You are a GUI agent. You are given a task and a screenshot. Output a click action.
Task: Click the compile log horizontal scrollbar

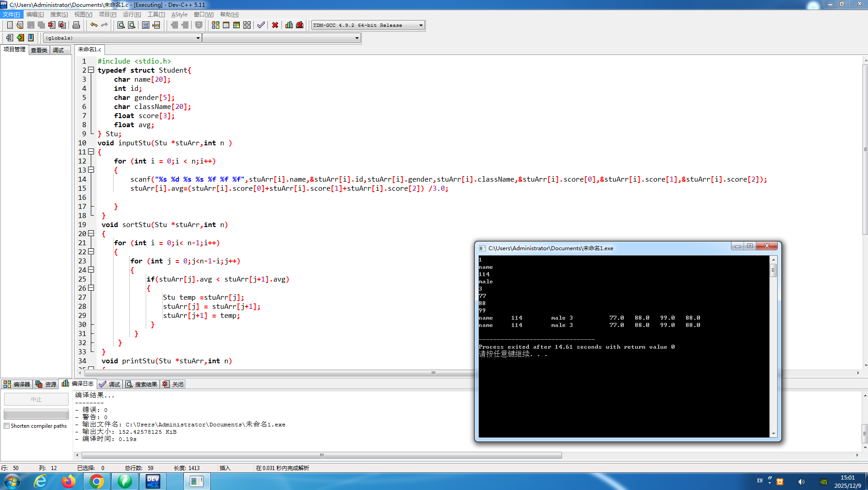(321, 455)
